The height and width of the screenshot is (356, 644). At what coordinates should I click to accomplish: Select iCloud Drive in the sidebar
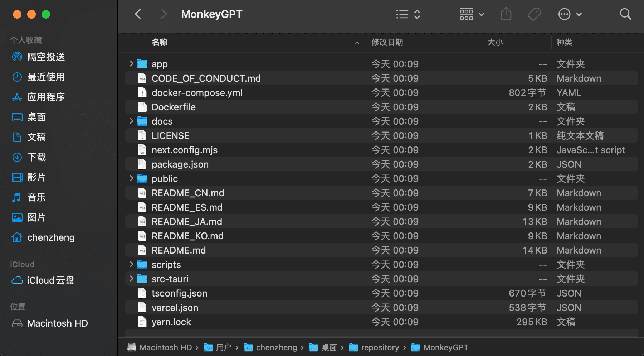coord(50,280)
